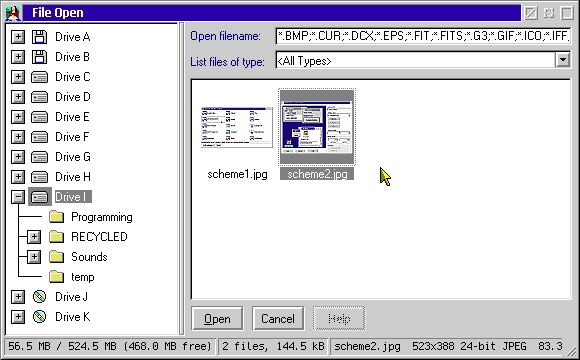Click the Drive K CD-ROM icon
Viewport: 580px width, 360px height.
pos(39,317)
